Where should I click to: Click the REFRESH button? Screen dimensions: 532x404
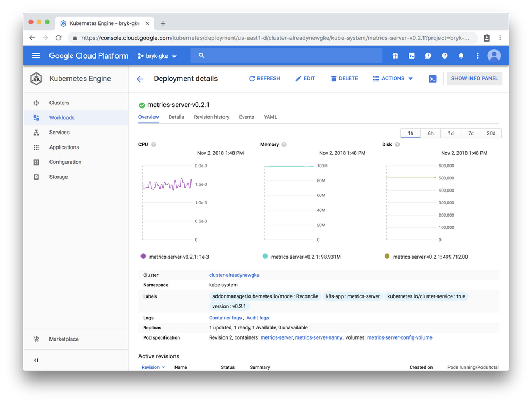coord(264,78)
